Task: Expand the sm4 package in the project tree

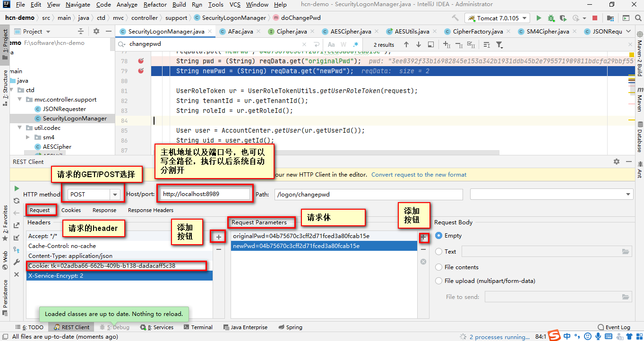Action: pos(28,137)
